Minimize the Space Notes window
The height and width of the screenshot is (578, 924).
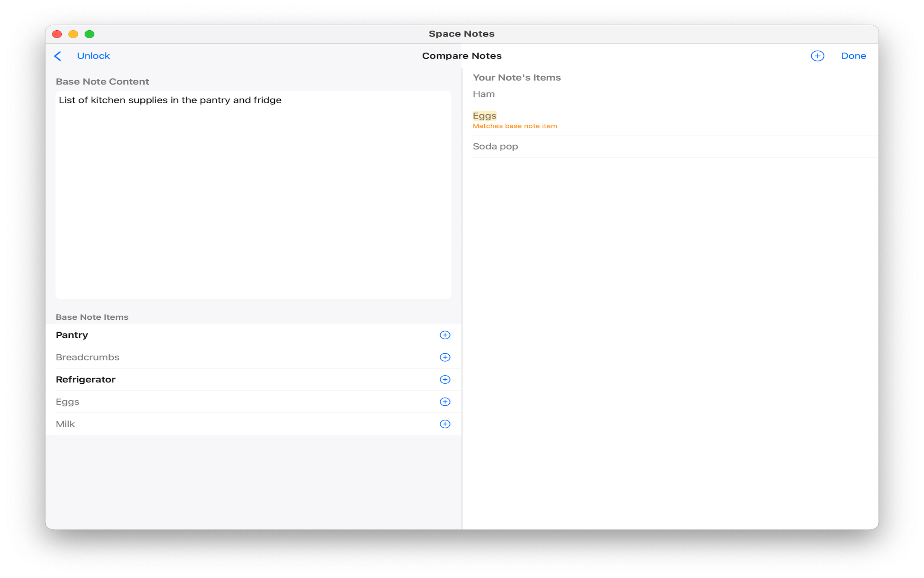point(73,34)
